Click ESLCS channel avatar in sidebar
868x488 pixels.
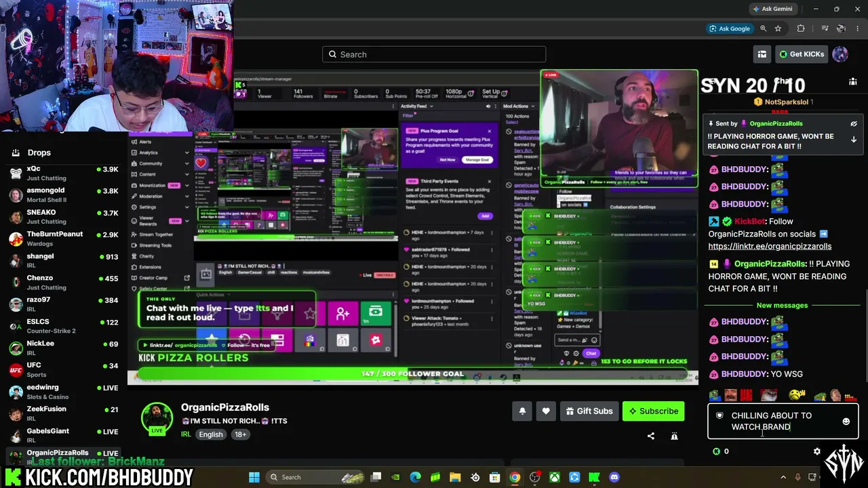(16, 326)
